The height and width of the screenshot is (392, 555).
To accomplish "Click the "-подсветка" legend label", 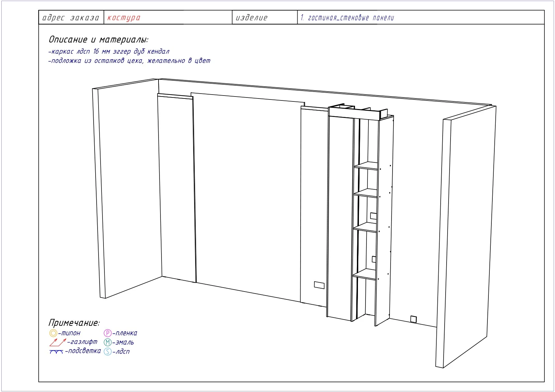I will point(83,351).
